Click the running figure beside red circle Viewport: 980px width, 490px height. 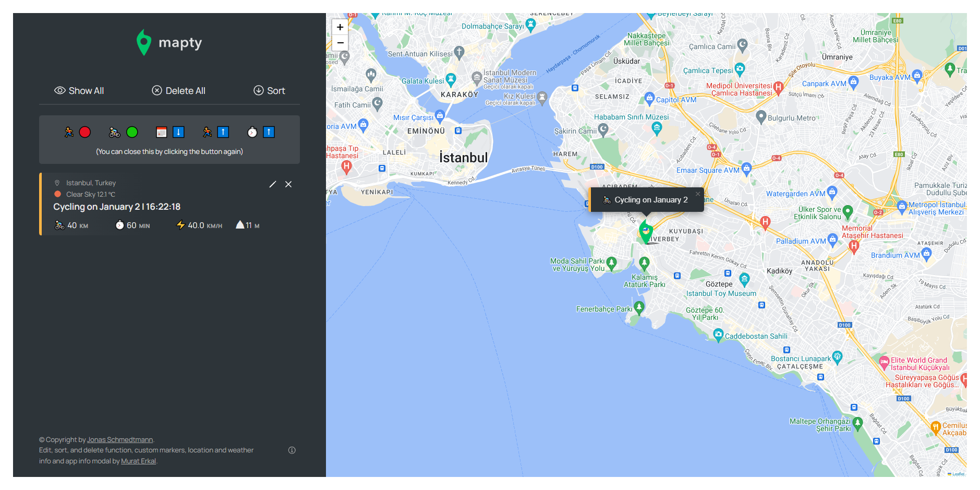pos(69,132)
